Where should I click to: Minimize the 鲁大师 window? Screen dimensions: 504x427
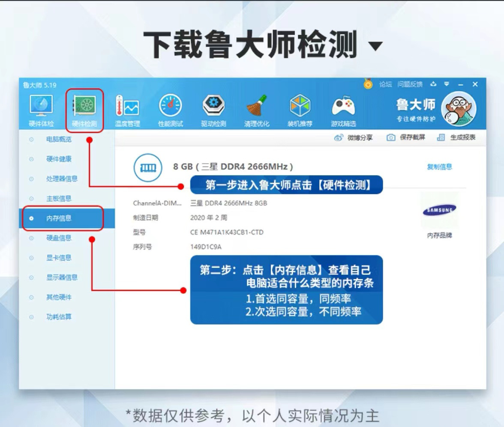(461, 84)
